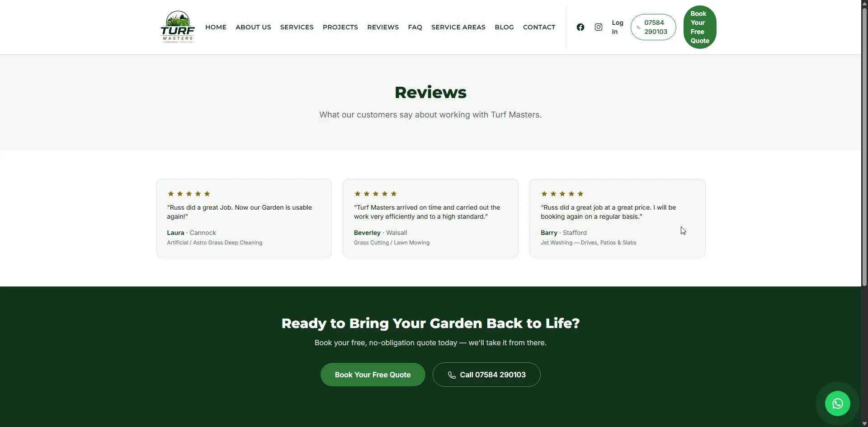Image resolution: width=868 pixels, height=427 pixels.
Task: Click the reviewer name Beverley · Walsall
Action: coord(380,233)
